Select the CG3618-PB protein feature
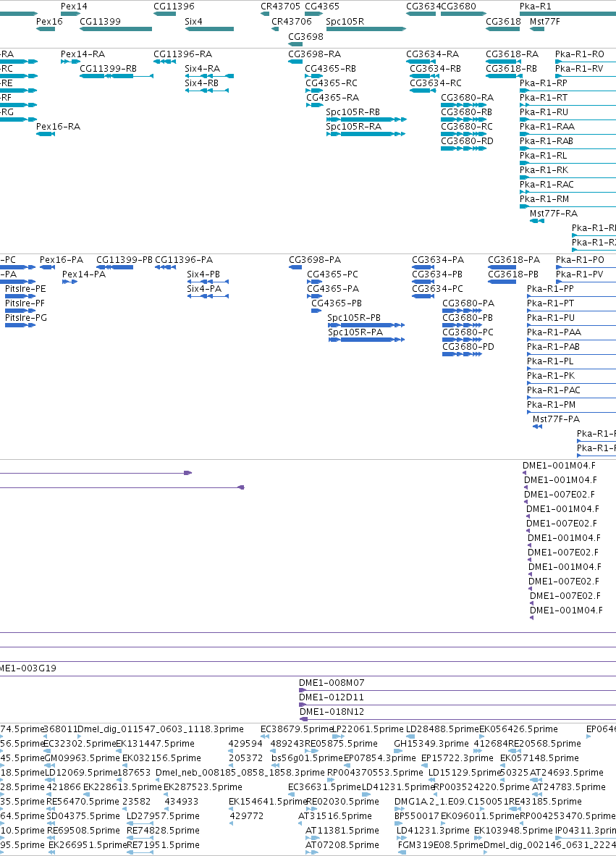616x856 pixels. coord(502,282)
